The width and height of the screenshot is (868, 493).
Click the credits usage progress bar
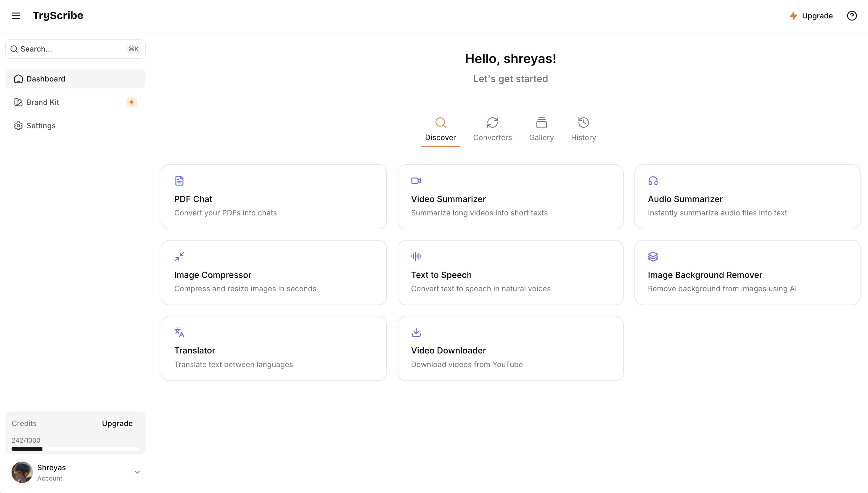point(75,449)
